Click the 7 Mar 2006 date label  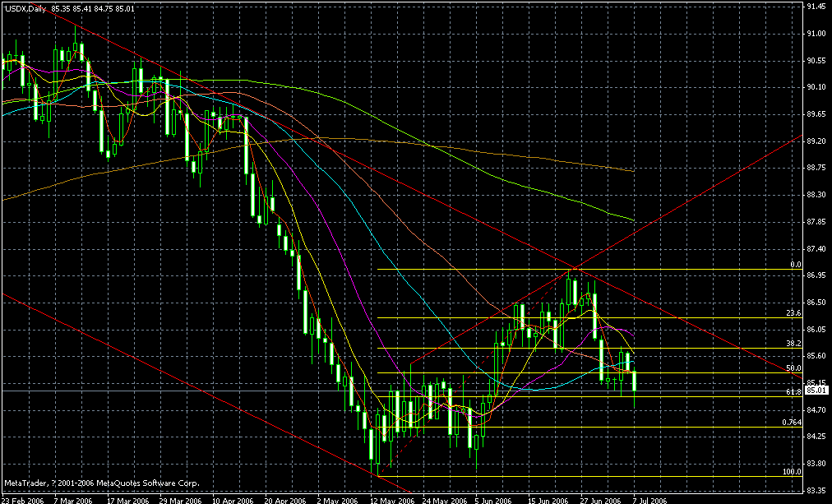pyautogui.click(x=72, y=500)
